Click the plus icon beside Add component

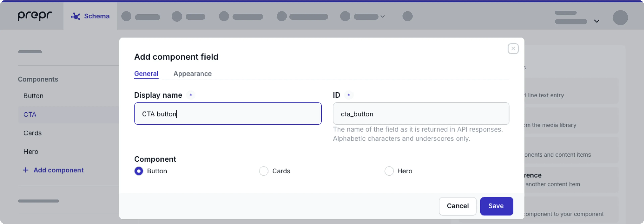26,170
